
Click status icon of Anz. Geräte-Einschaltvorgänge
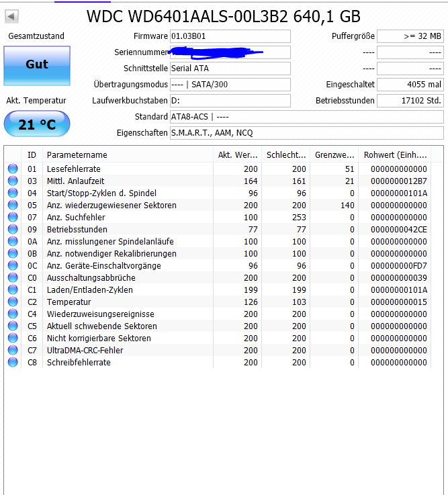[13, 265]
